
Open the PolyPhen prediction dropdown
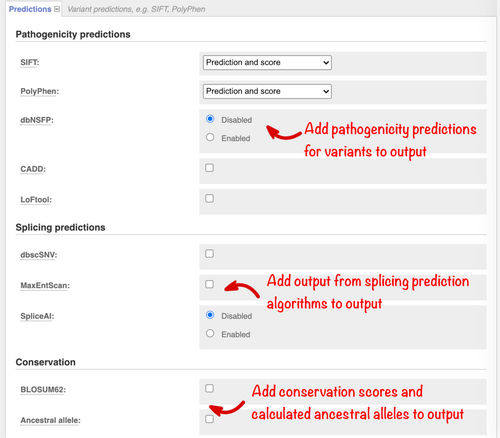[x=267, y=91]
